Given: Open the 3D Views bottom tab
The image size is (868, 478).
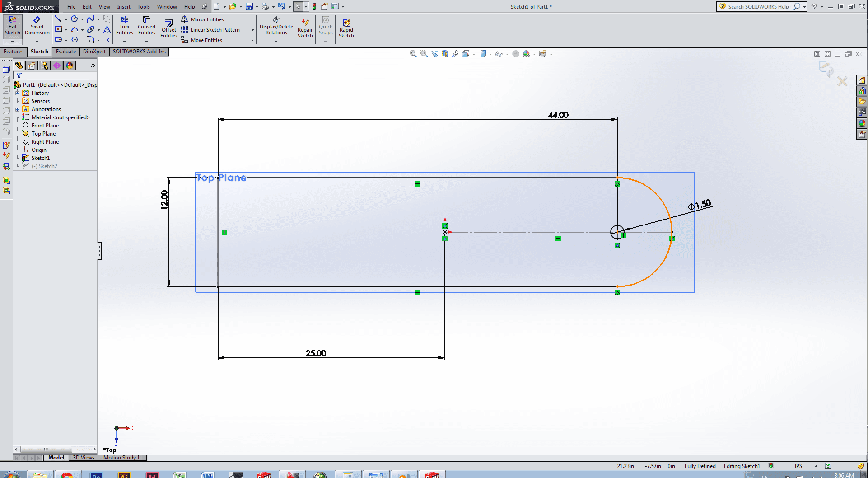Looking at the screenshot, I should [84, 458].
